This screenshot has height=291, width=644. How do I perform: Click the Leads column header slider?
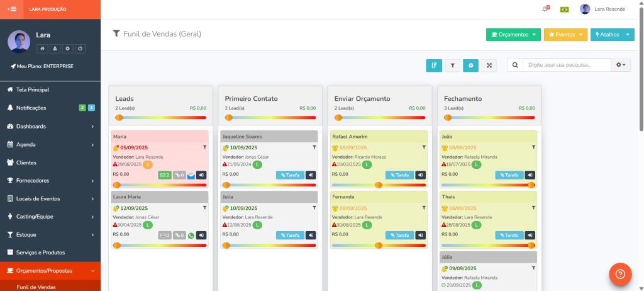click(x=161, y=118)
